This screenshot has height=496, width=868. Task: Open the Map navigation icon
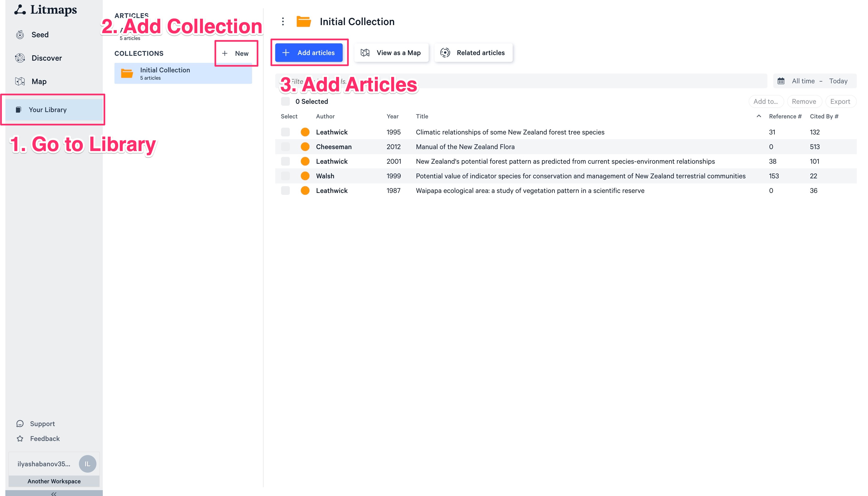tap(20, 81)
